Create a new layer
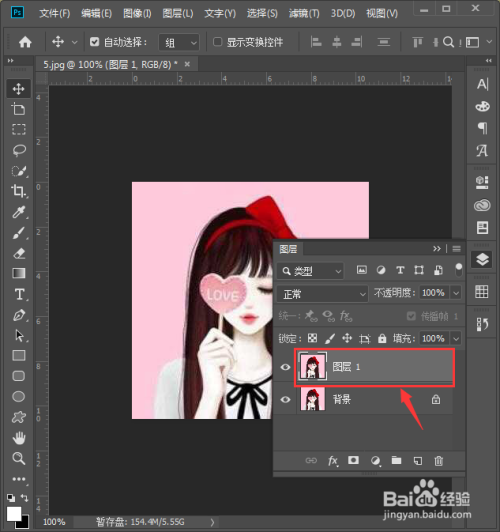Image resolution: width=500 pixels, height=532 pixels. [418, 461]
